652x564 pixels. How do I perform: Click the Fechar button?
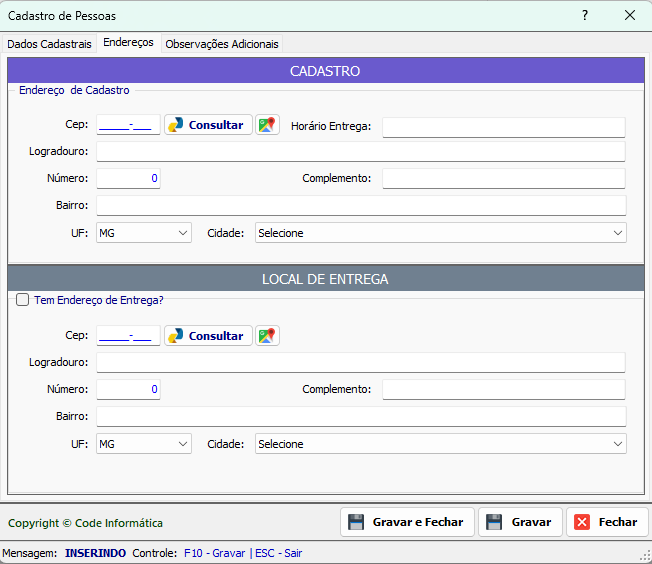pyautogui.click(x=607, y=522)
